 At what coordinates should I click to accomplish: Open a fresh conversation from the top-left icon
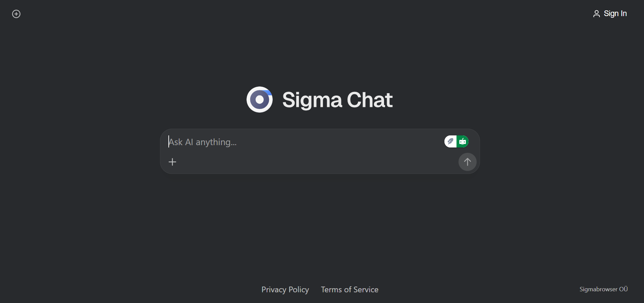(x=16, y=14)
